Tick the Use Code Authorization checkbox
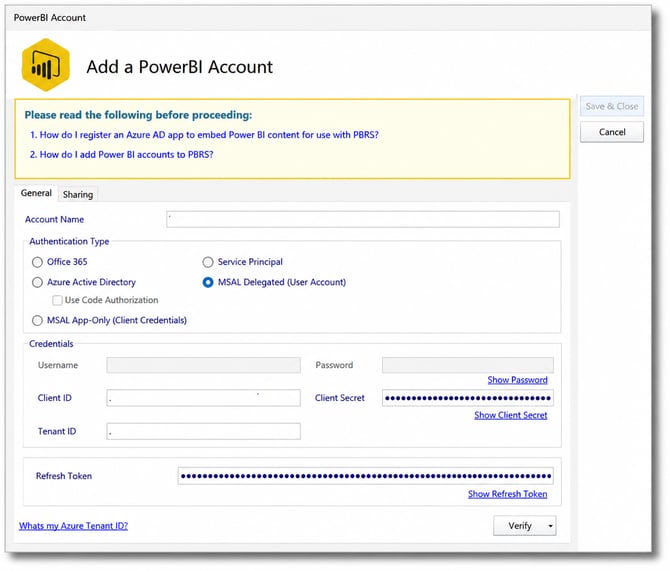 [x=57, y=300]
